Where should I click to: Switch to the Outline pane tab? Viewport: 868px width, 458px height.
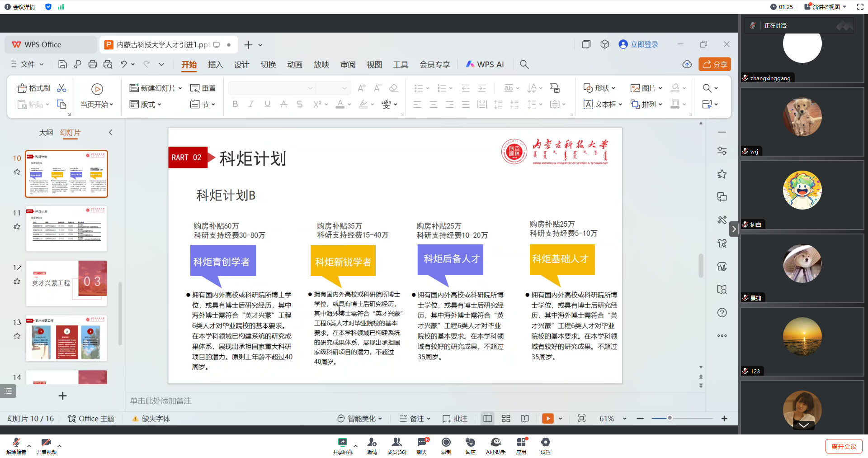click(46, 133)
